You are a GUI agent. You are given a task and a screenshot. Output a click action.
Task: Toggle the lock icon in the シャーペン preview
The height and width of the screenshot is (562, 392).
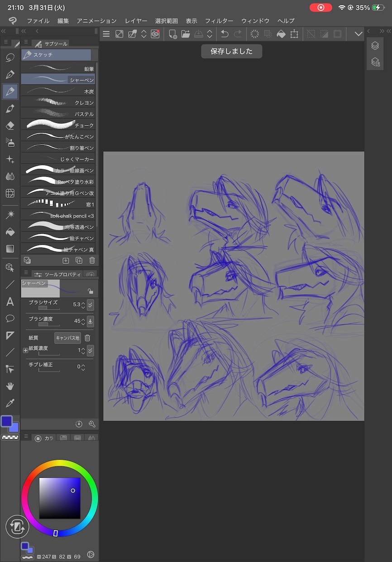tap(91, 291)
